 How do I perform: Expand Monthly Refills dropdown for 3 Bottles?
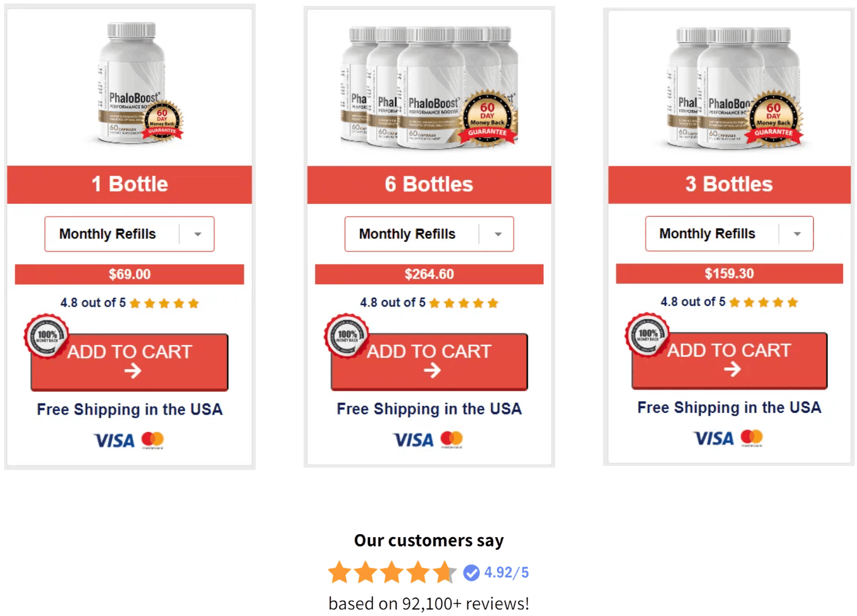[729, 234]
